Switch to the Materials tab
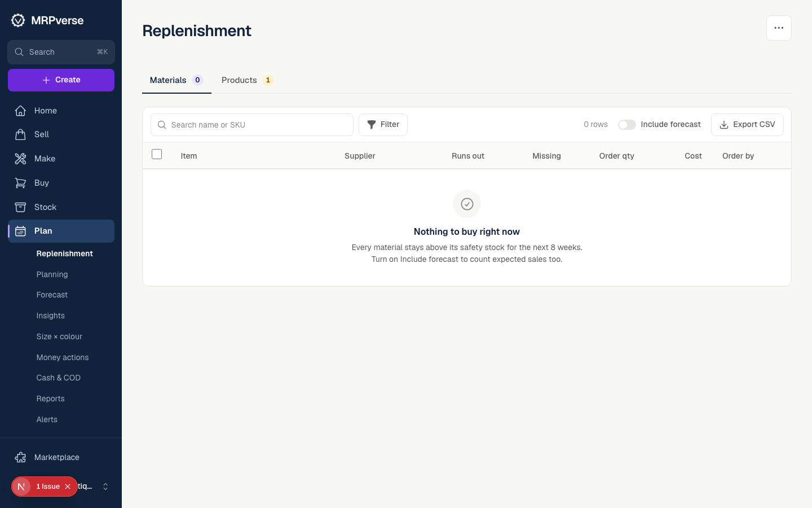Viewport: 812px width, 508px height. [x=176, y=80]
